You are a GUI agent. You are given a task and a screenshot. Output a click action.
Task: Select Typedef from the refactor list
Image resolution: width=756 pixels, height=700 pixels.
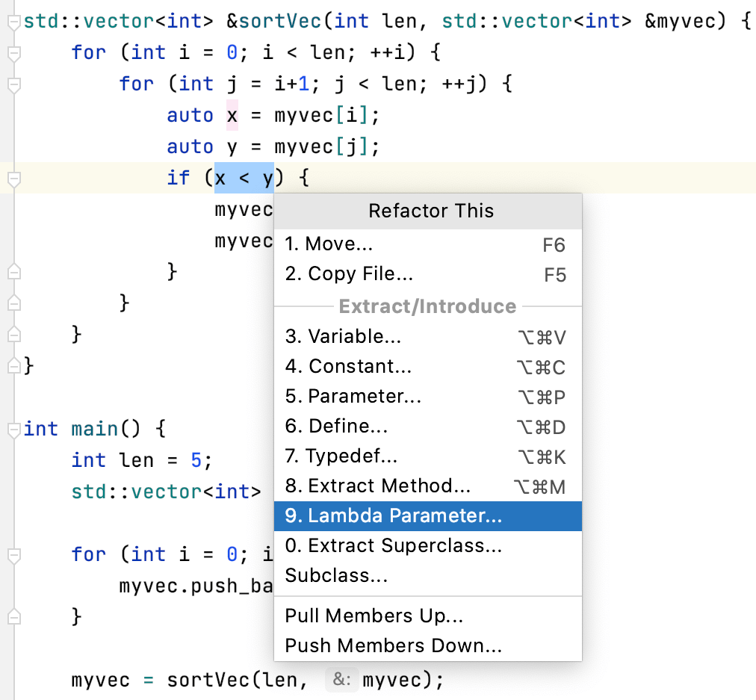[x=340, y=456]
